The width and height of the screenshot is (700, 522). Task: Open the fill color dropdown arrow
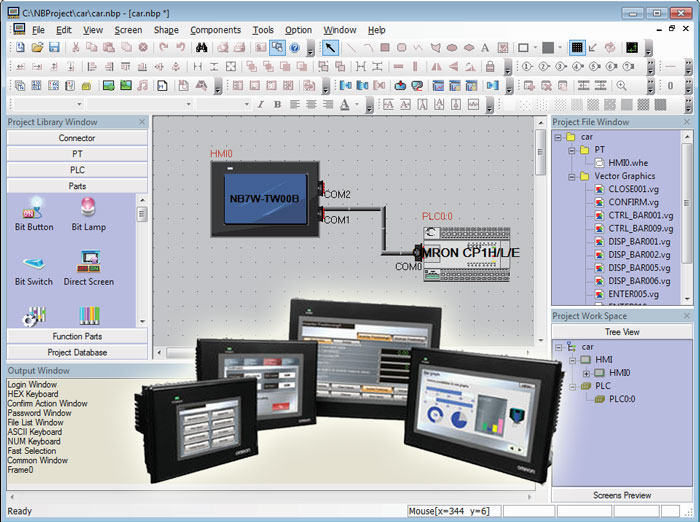560,47
